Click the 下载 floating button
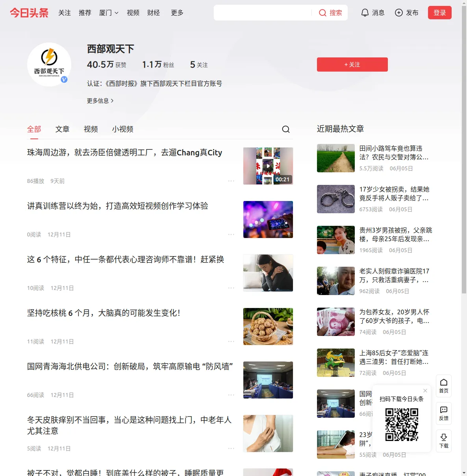This screenshot has height=476, width=467. [x=444, y=441]
